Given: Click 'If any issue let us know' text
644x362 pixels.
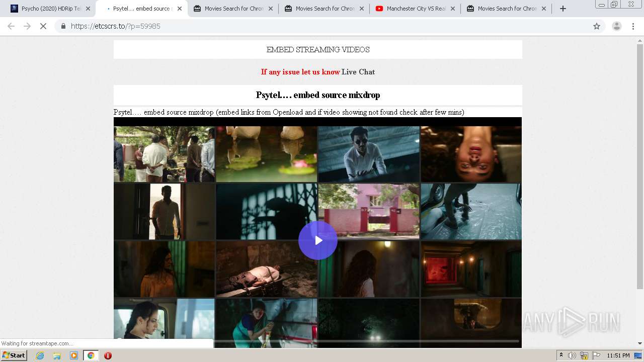Looking at the screenshot, I should pos(300,72).
